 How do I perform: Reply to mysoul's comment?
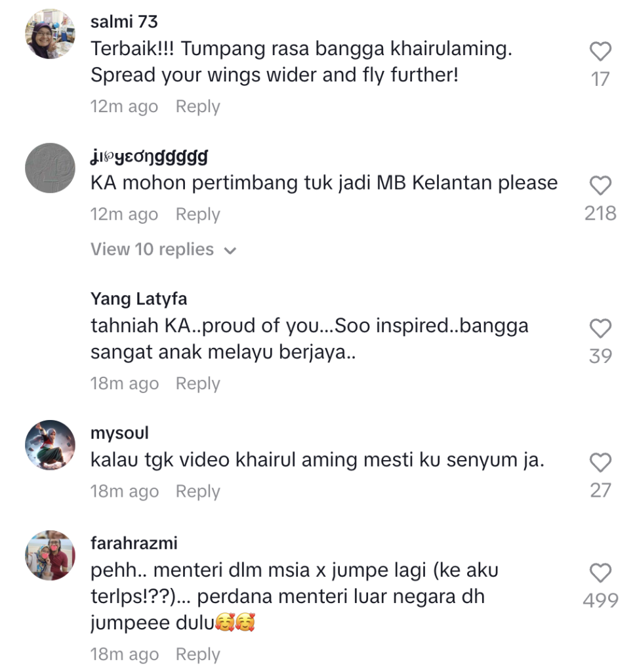click(x=198, y=492)
